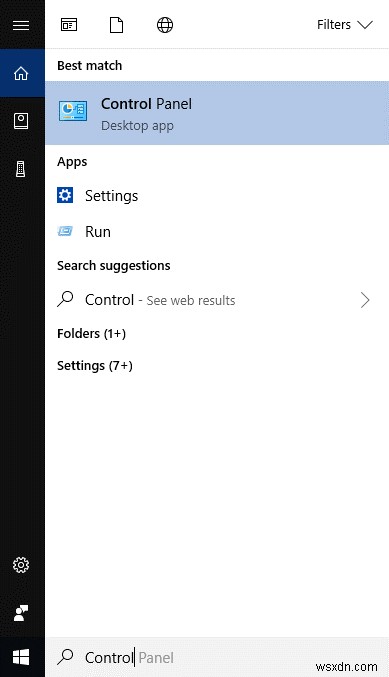Expand the Folders (1+) group
Screen dimensions: 389x677
click(x=92, y=334)
